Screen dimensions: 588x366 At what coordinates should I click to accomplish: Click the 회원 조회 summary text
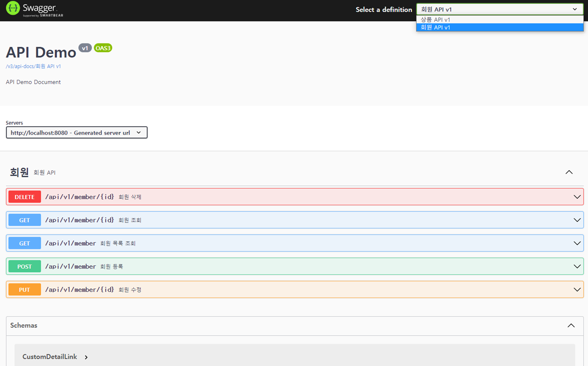click(x=130, y=220)
